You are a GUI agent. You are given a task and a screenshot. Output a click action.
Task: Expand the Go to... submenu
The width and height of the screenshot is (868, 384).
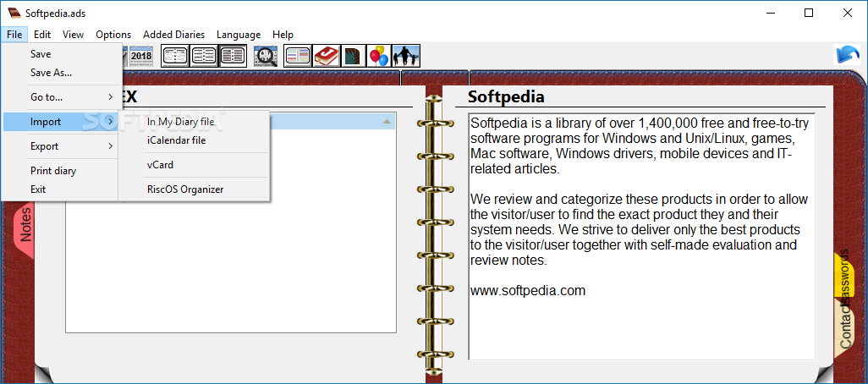tap(62, 97)
